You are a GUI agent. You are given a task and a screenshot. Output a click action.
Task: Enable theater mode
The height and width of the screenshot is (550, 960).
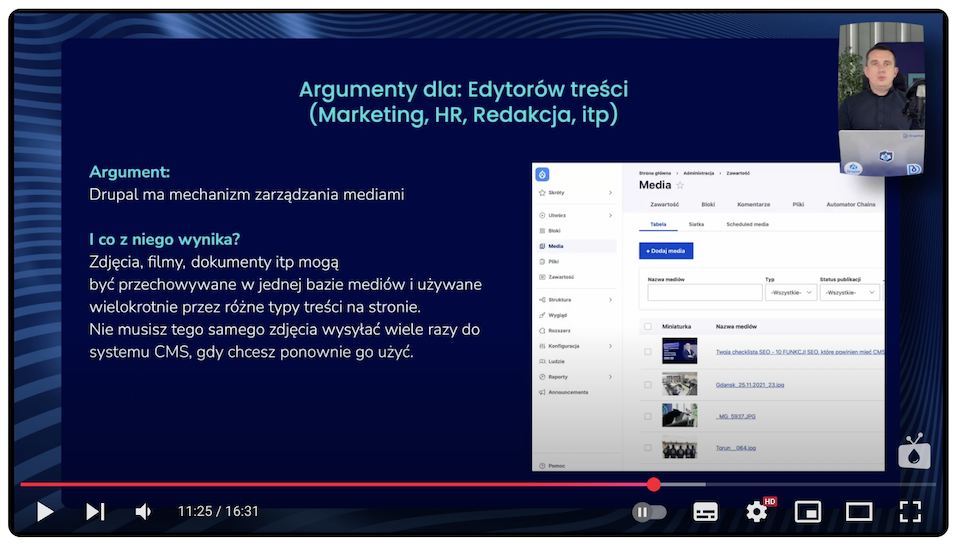tap(859, 511)
